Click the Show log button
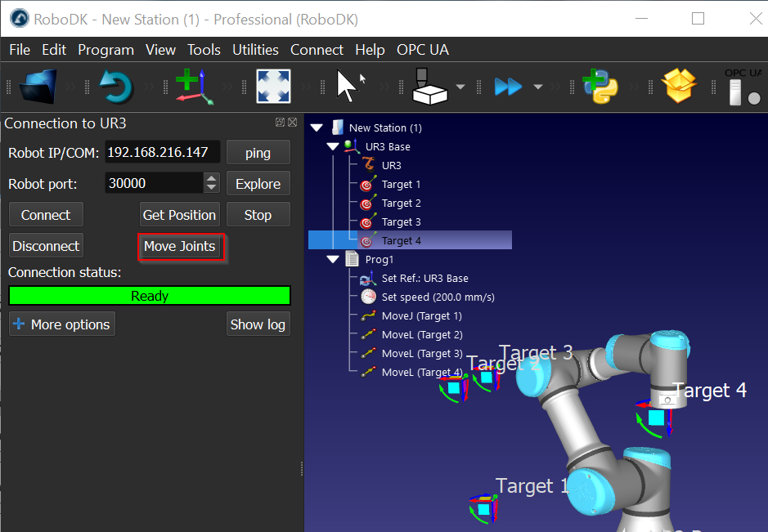The image size is (768, 532). coord(258,324)
